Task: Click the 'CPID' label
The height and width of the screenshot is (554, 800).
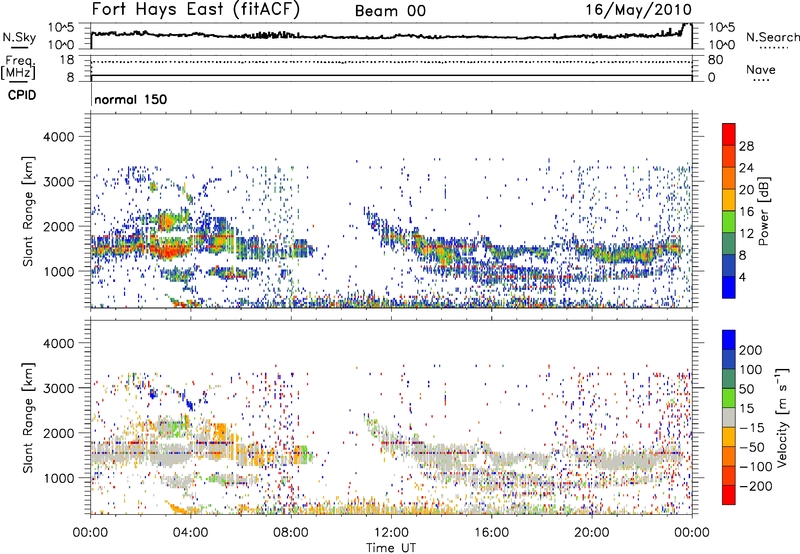Action: tap(22, 95)
